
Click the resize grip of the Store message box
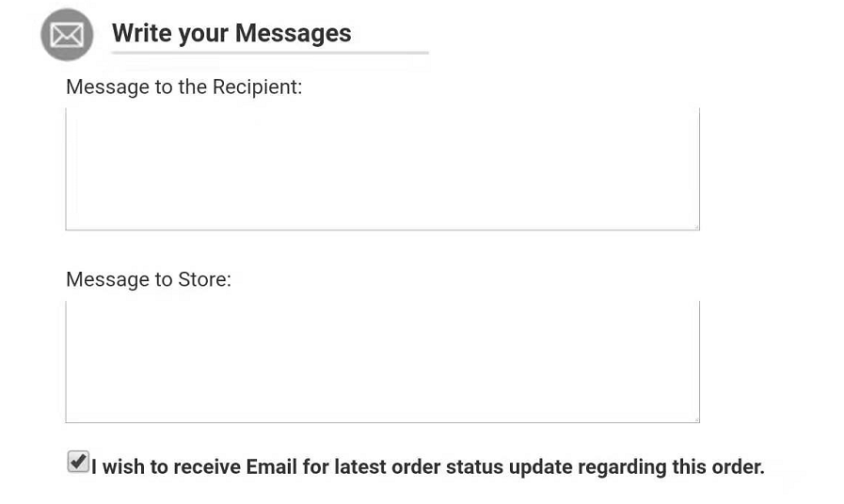[695, 418]
